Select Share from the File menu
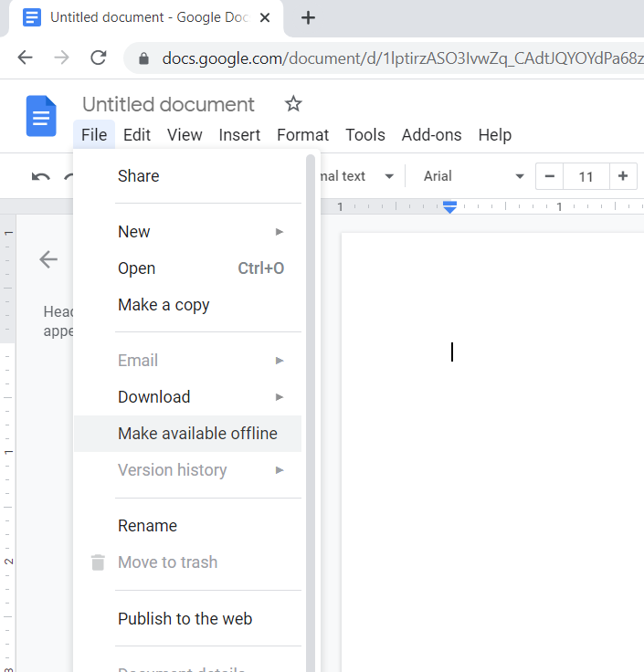The width and height of the screenshot is (644, 672). click(x=187, y=176)
